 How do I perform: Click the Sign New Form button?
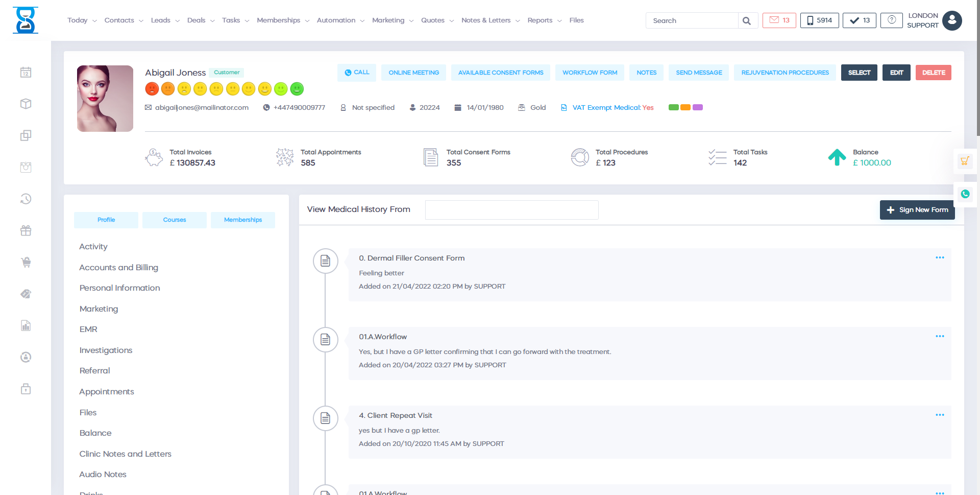tap(917, 210)
